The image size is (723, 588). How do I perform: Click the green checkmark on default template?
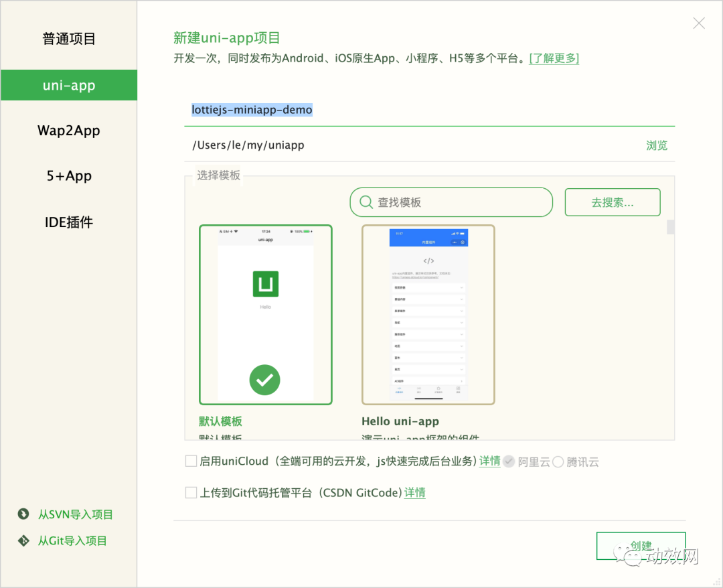coord(264,380)
